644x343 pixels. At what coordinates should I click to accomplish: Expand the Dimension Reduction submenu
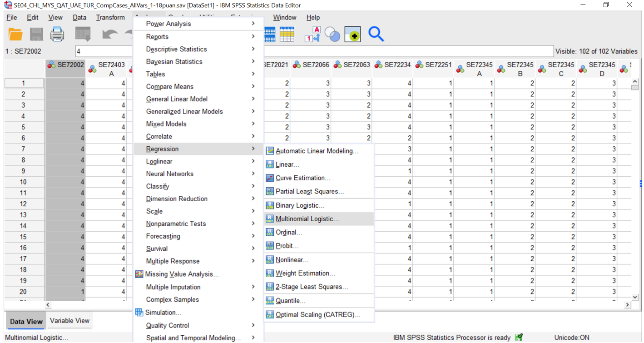pyautogui.click(x=198, y=199)
